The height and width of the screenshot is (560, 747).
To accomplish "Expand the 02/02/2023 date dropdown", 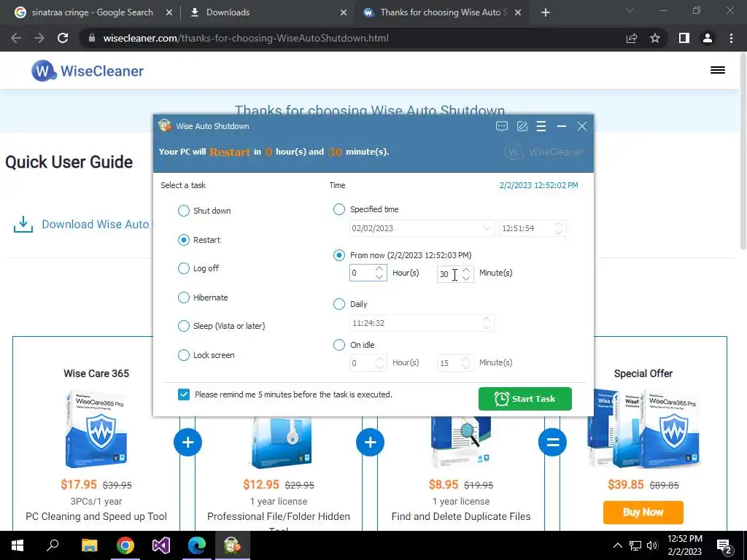I will click(486, 228).
